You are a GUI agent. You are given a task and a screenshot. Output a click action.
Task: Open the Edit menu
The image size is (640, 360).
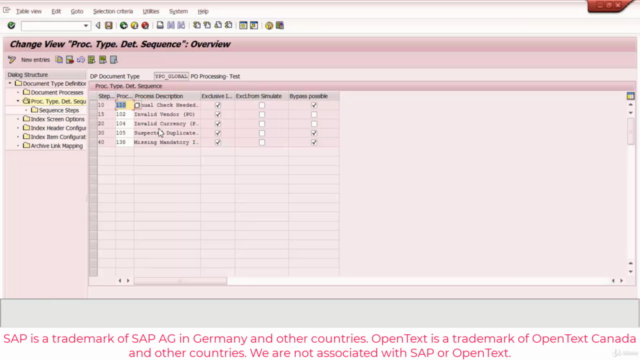pyautogui.click(x=56, y=11)
